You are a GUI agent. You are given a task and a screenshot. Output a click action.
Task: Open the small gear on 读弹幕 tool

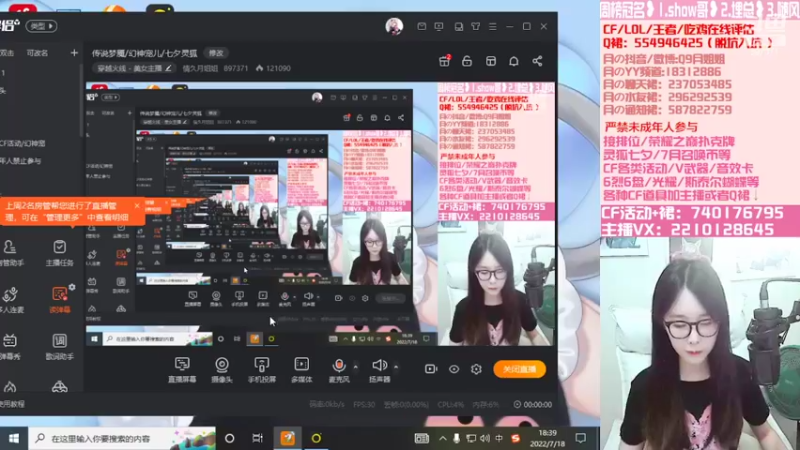click(72, 287)
